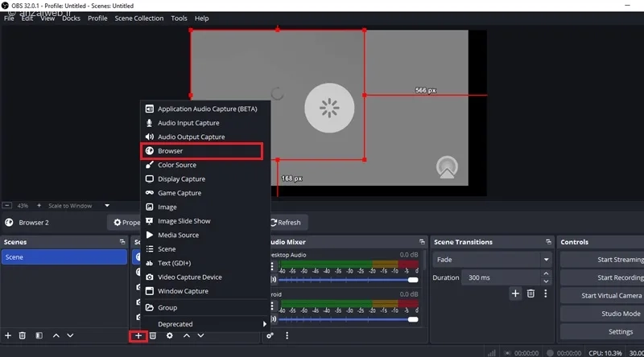Choose Application Audio Capture (BETA)
The image size is (644, 357).
pos(205,109)
